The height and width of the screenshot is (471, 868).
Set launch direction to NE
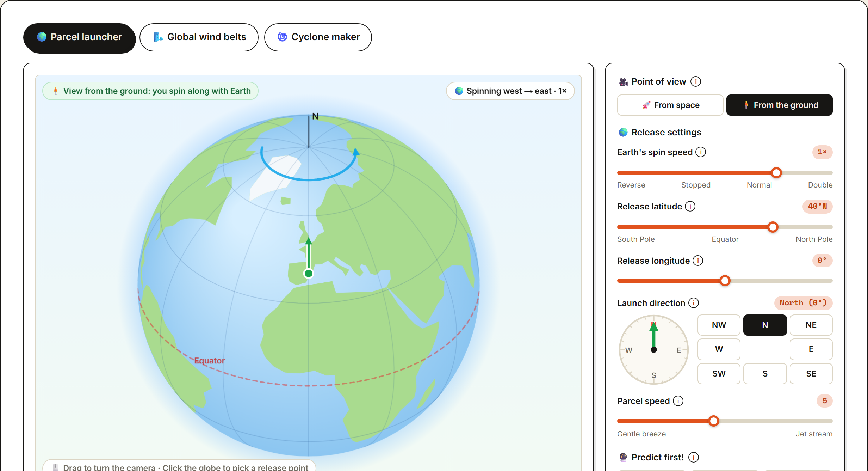click(x=811, y=325)
